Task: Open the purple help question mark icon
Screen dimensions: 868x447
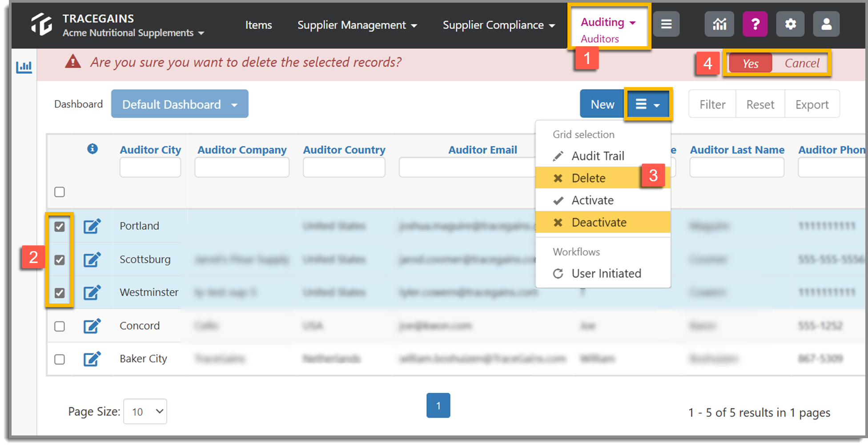Action: (x=755, y=24)
